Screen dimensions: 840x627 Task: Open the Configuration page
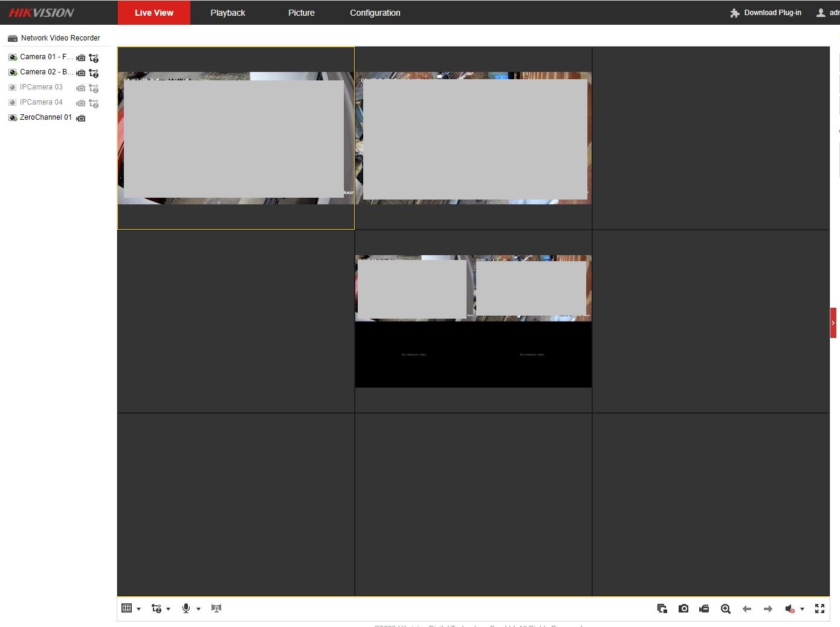click(375, 12)
